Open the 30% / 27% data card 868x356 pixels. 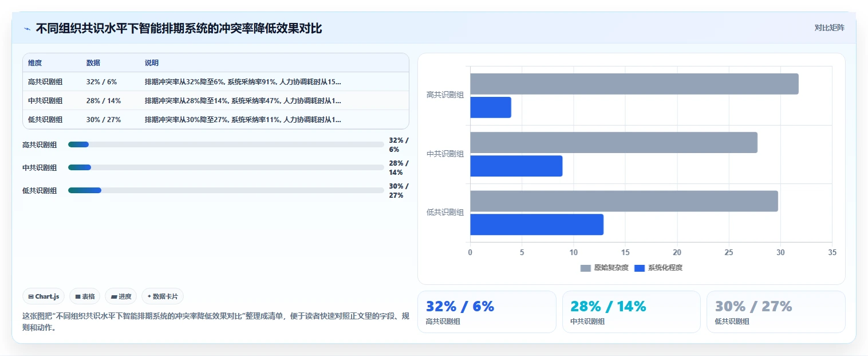coord(776,312)
